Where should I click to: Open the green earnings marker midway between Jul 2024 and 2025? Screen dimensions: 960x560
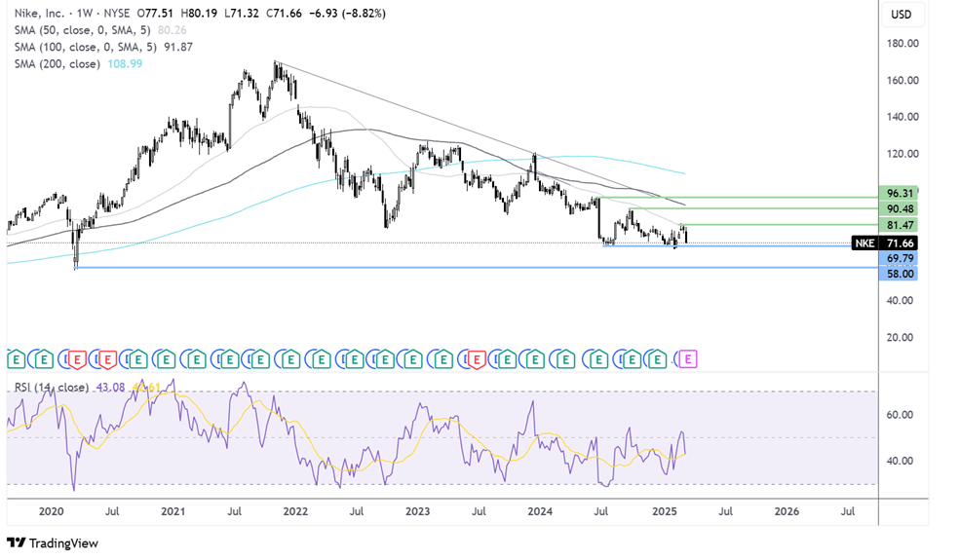(x=633, y=359)
